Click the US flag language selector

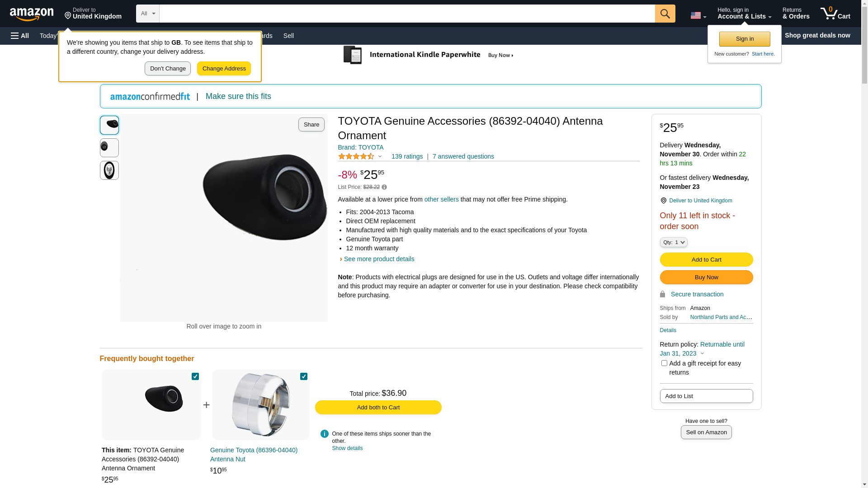click(698, 15)
